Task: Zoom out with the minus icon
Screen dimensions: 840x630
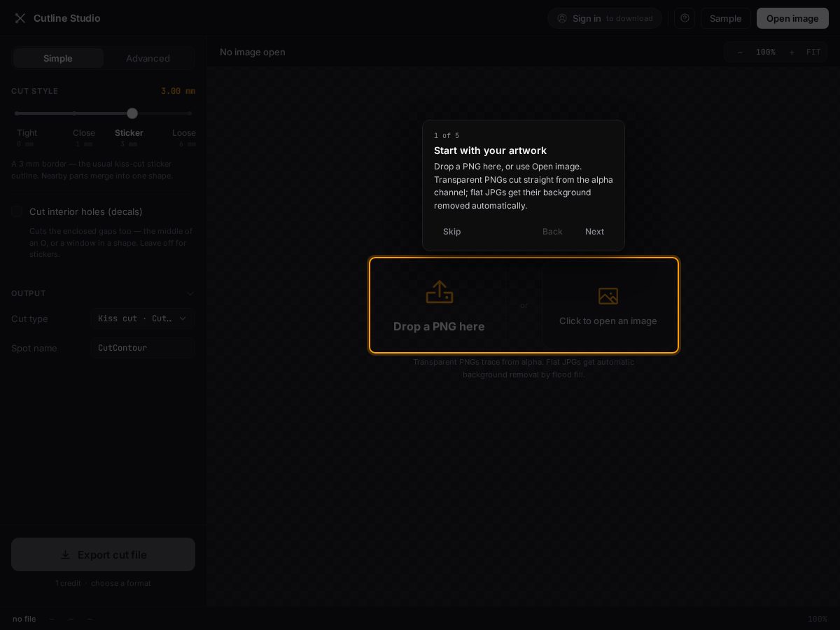Action: tap(740, 52)
